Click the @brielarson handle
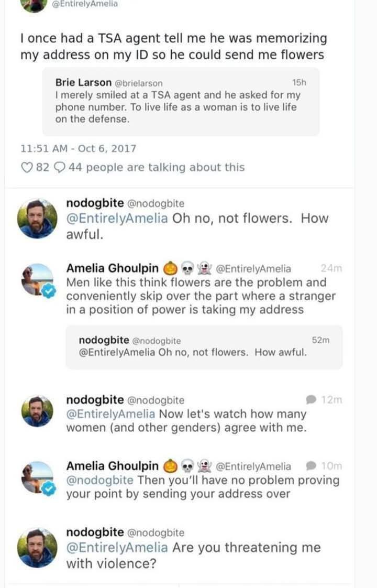377x588 pixels. pos(138,83)
